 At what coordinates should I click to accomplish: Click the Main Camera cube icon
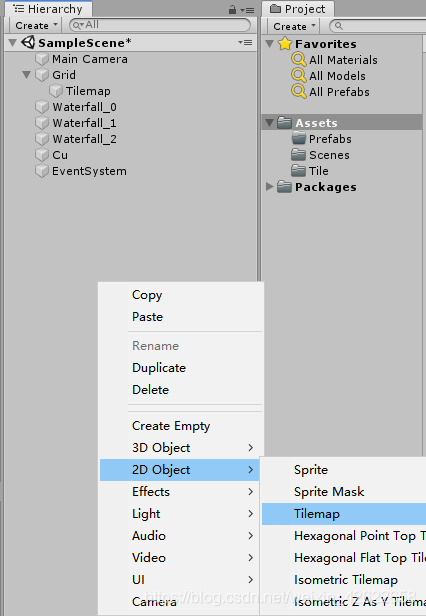pos(41,59)
